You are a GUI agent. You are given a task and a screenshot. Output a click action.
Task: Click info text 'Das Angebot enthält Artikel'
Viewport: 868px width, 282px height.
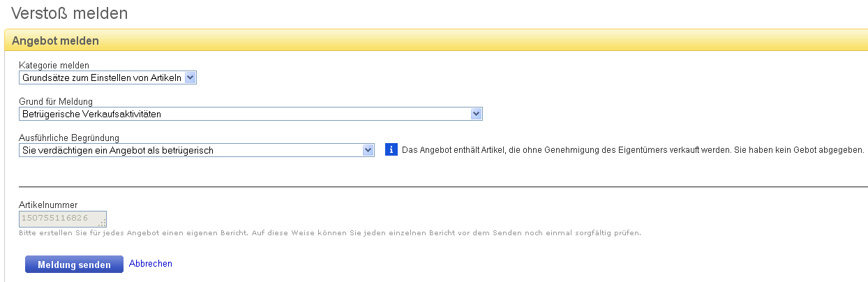tap(634, 150)
